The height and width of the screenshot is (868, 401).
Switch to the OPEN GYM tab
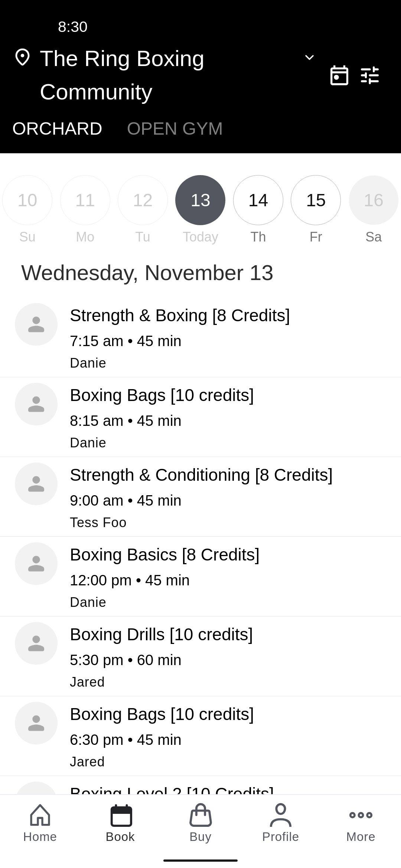[x=175, y=129]
